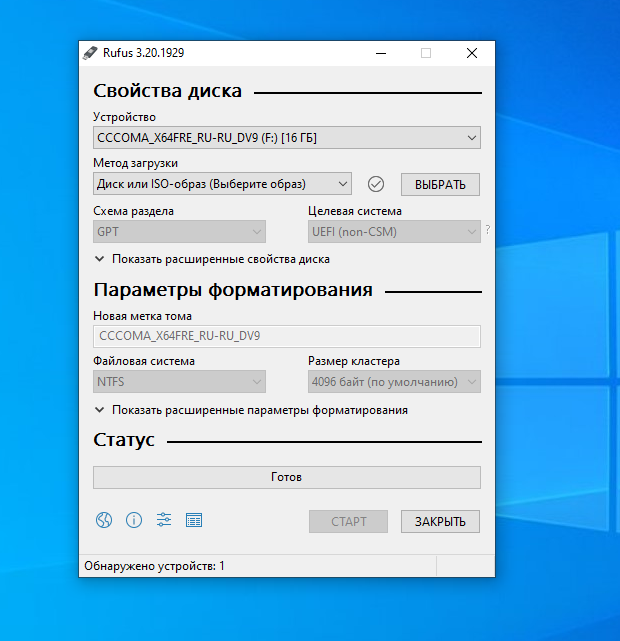The height and width of the screenshot is (641, 620).
Task: Open the Файловая система NTFS dropdown
Action: (179, 382)
